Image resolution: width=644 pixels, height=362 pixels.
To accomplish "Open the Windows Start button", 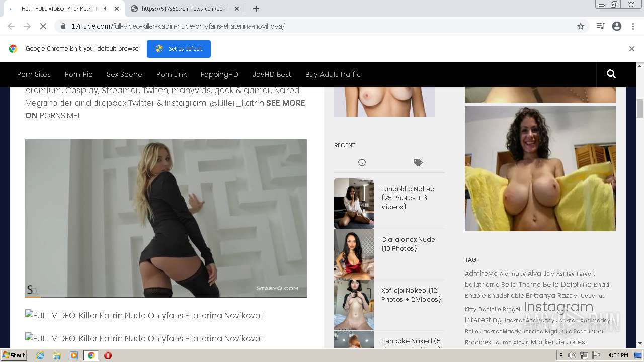I will pos(14,355).
